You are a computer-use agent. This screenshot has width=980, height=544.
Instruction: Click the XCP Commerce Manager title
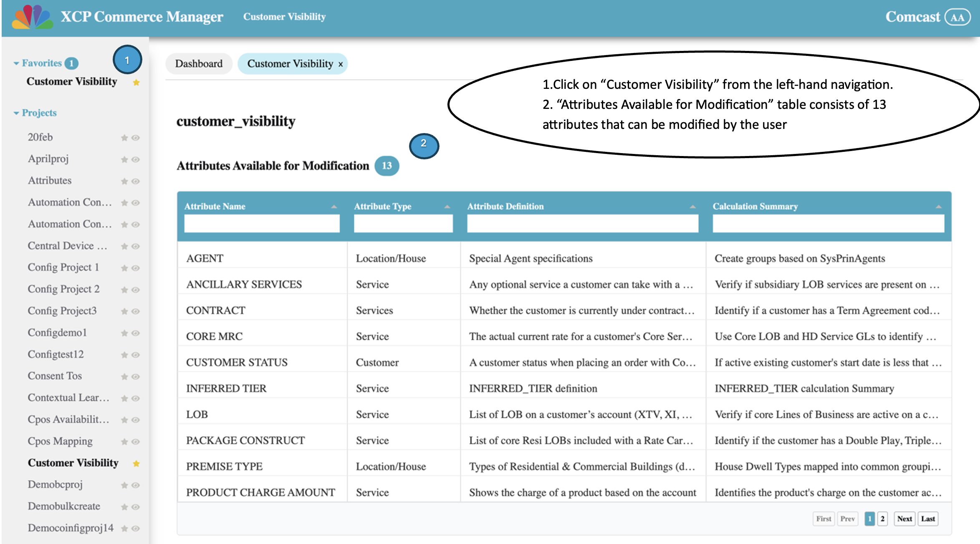point(142,17)
